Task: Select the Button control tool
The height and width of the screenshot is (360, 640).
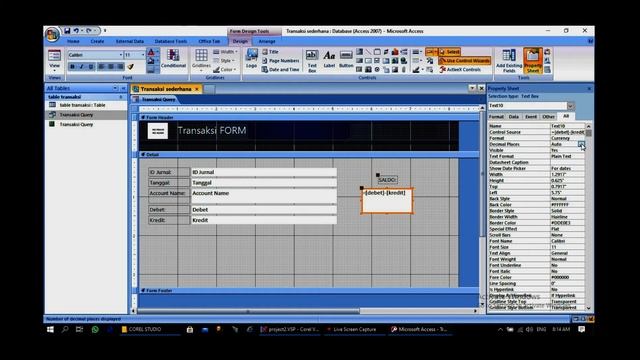Action: tap(346, 59)
